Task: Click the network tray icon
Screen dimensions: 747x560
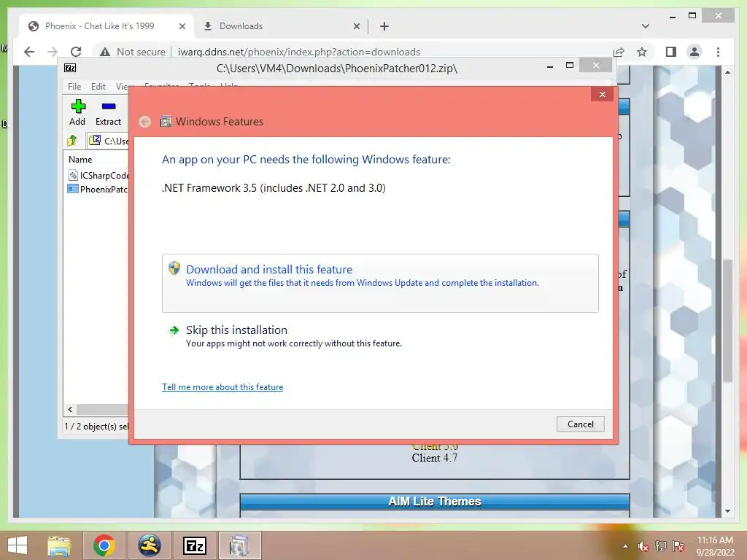Action: (660, 546)
